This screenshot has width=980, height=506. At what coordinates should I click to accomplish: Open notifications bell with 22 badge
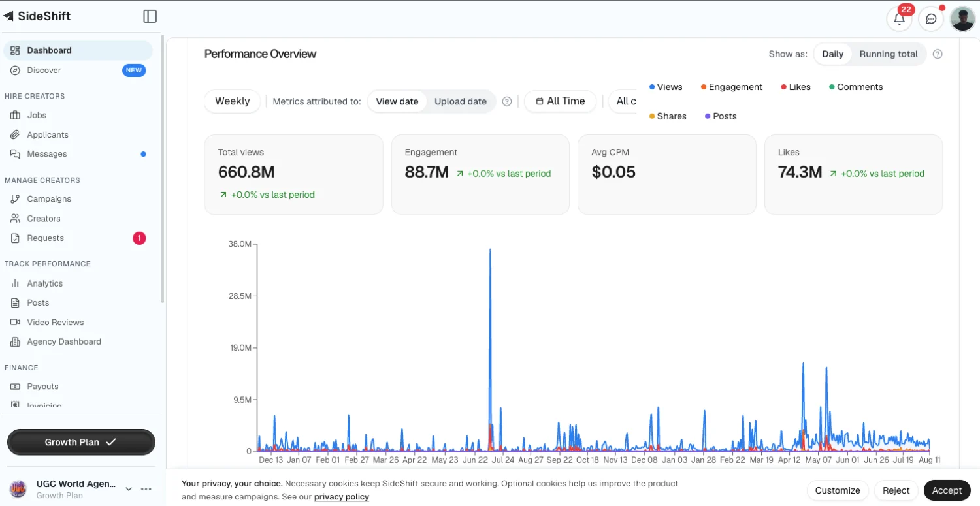coord(899,19)
